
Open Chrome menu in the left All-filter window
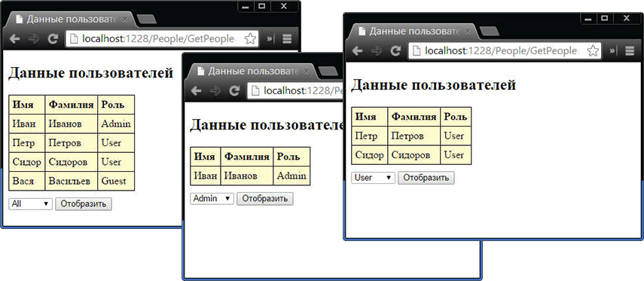[x=287, y=39]
